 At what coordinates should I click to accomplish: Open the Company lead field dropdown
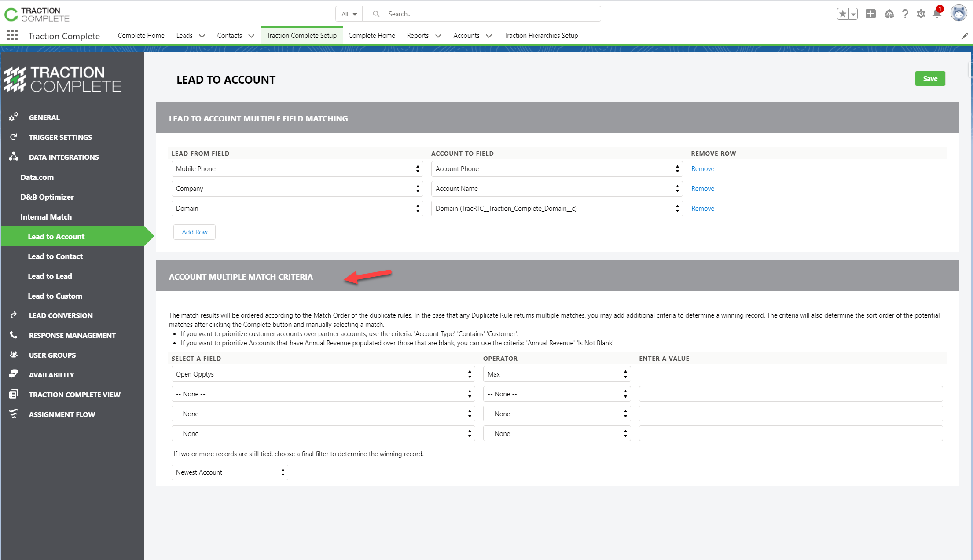pos(297,189)
